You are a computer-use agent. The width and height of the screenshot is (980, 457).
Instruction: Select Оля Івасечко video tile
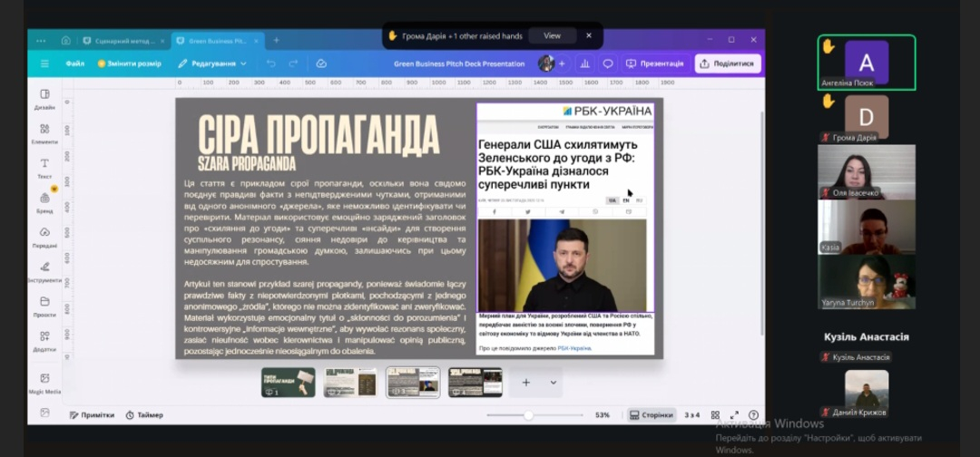(x=867, y=171)
